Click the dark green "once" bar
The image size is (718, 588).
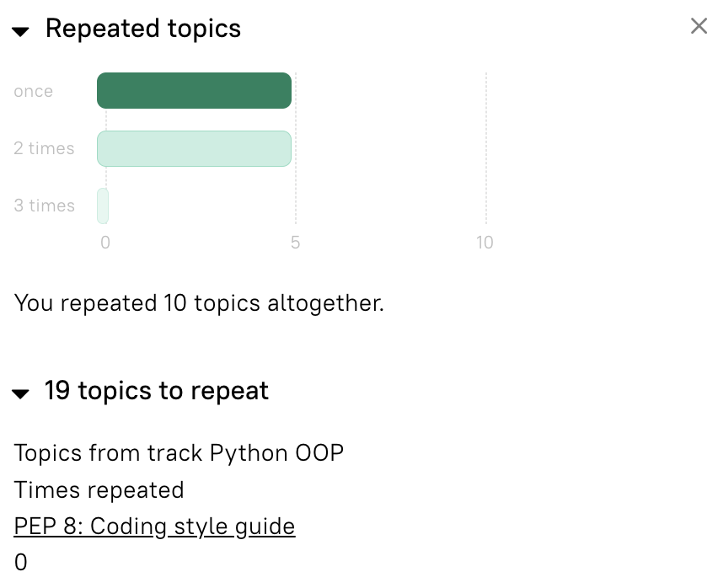(194, 91)
